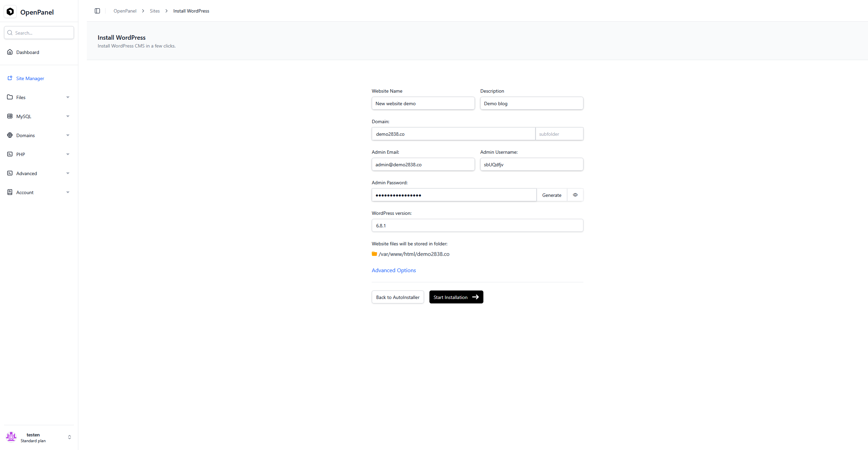Expand the Advanced submenu arrow
This screenshot has width=868, height=450.
(68, 173)
